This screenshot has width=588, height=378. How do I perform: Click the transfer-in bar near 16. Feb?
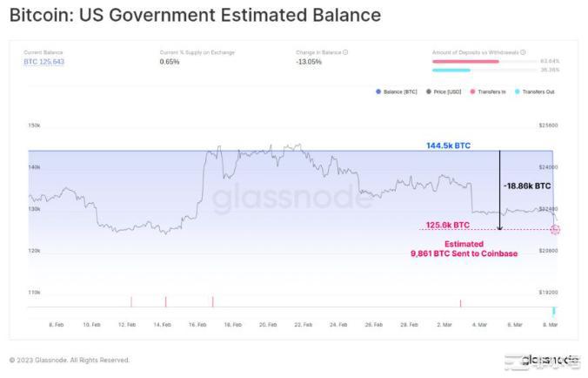(212, 300)
